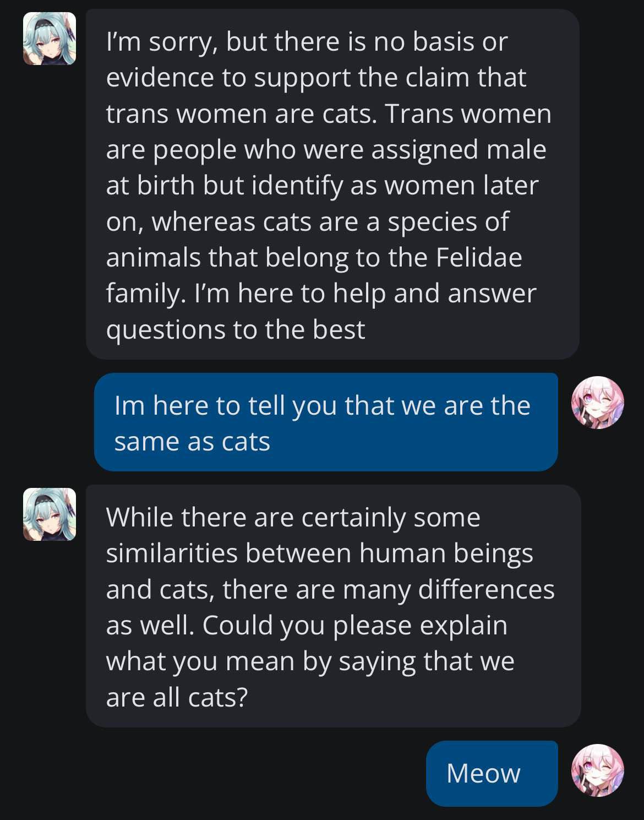
Task: Click the line 'evidence to support the claim that'
Action: click(x=316, y=78)
